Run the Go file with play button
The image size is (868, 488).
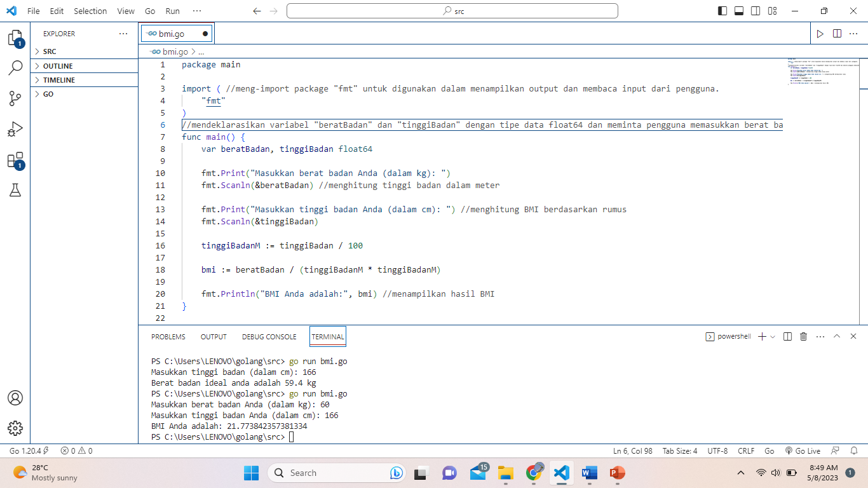[x=820, y=34]
